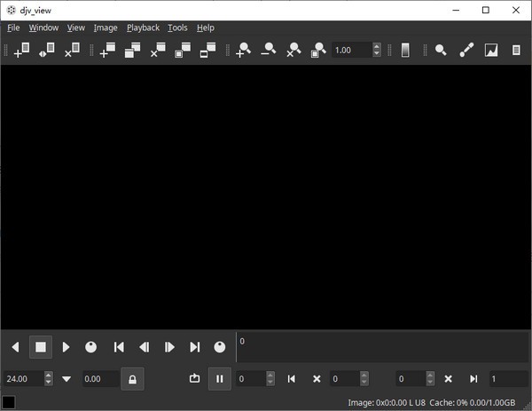Open the color picker tool
532x411 pixels.
click(466, 51)
